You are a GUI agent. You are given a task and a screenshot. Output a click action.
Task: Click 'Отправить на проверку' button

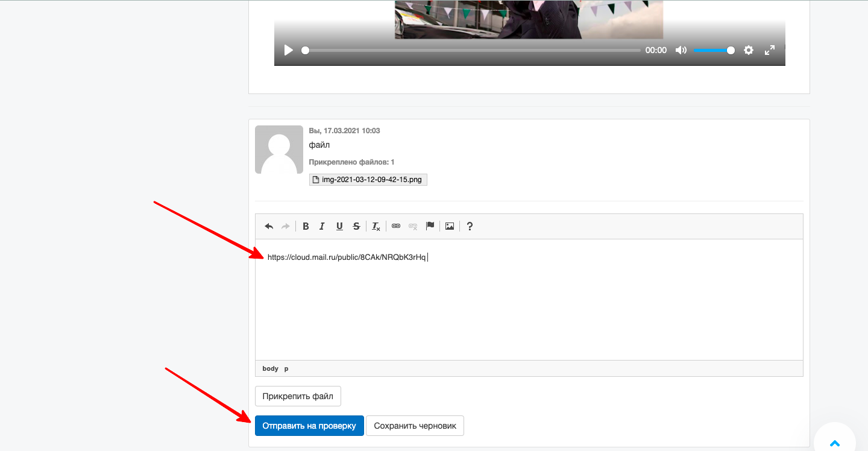tap(309, 426)
